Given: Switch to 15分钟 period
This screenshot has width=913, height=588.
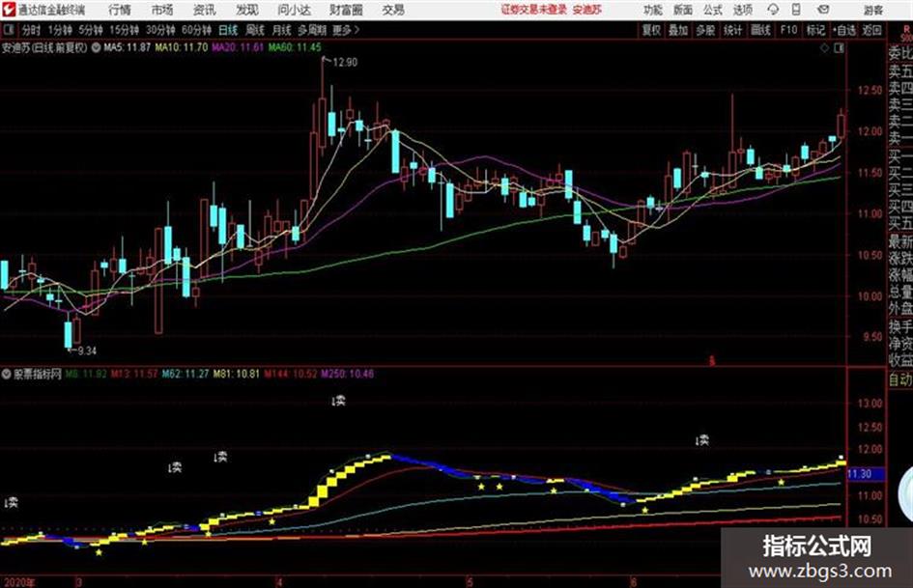Looking at the screenshot, I should click(x=124, y=30).
